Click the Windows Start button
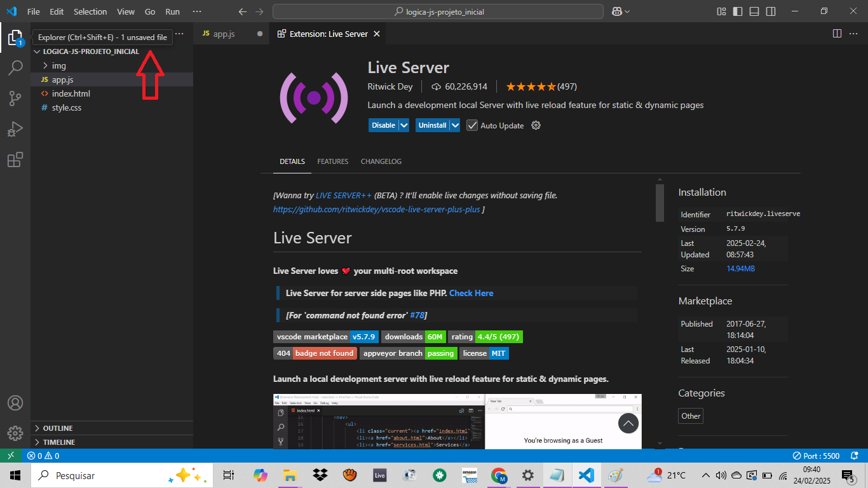This screenshot has height=488, width=868. coord(15,475)
